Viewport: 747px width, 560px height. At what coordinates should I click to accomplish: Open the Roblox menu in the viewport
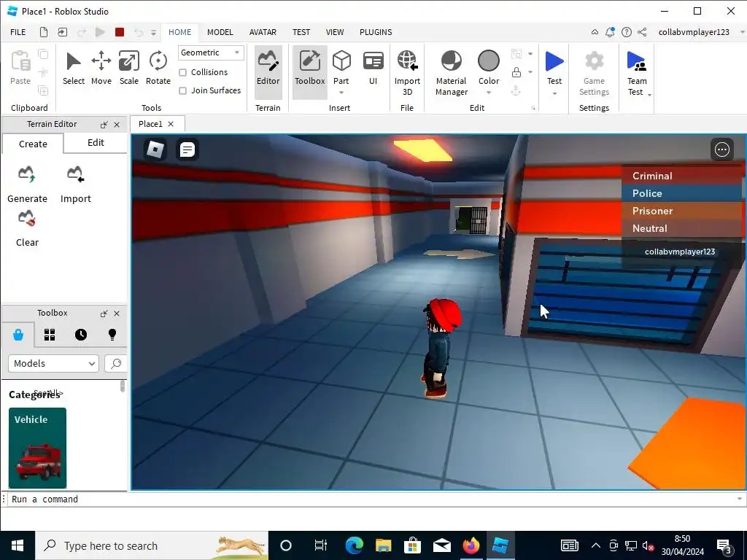click(155, 149)
